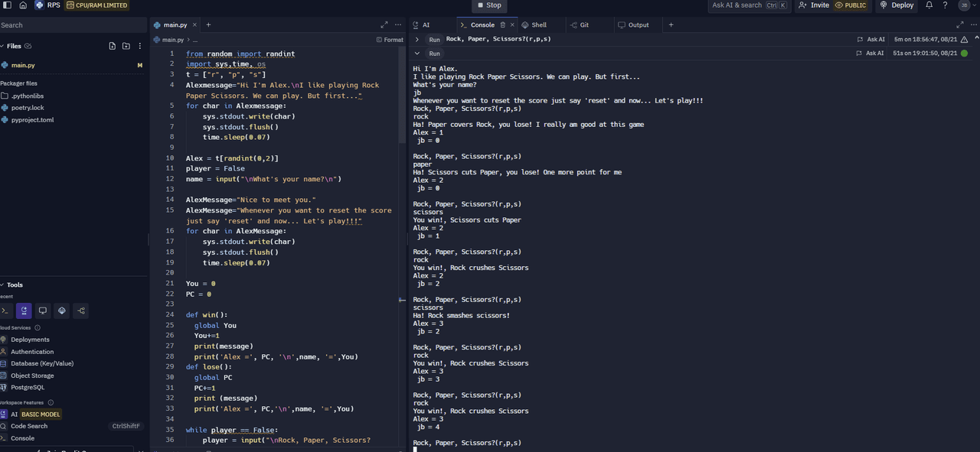Expand the first collapsed Run entry
This screenshot has height=452, width=980.
tap(416, 39)
